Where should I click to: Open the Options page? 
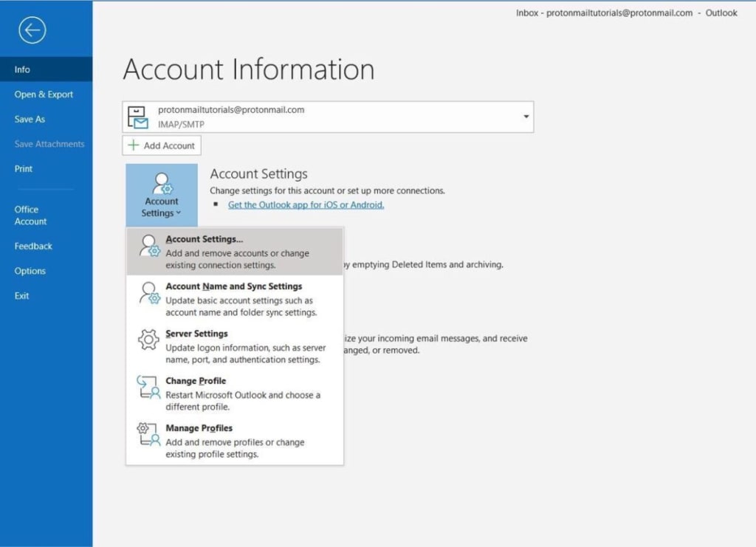click(x=30, y=271)
